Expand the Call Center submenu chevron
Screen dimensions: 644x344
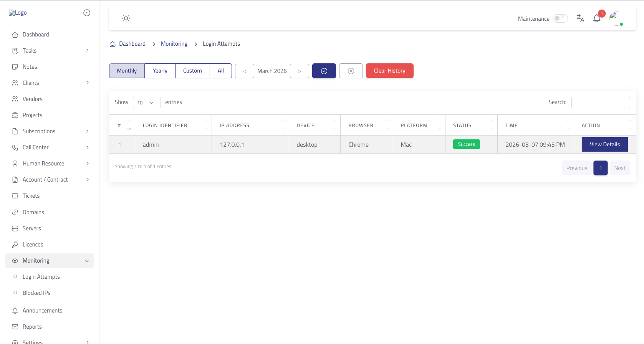pos(88,147)
